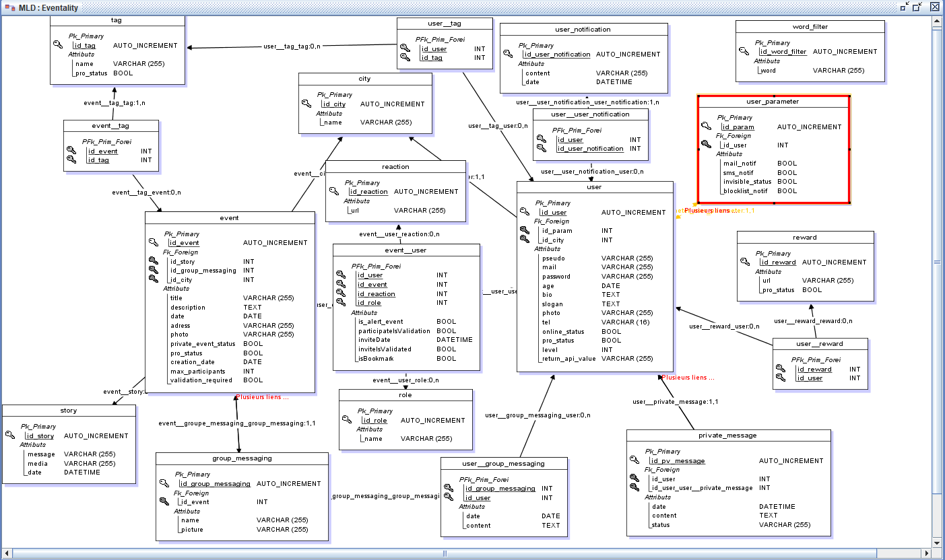Click the foreign key icon next to id_param in user table
Screen dimensions: 945x560
click(x=525, y=230)
